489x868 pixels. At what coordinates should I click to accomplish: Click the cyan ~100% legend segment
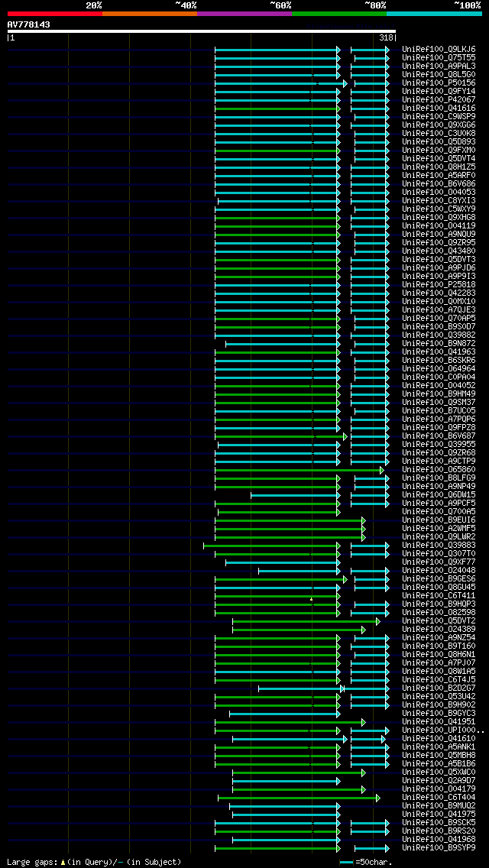(434, 13)
